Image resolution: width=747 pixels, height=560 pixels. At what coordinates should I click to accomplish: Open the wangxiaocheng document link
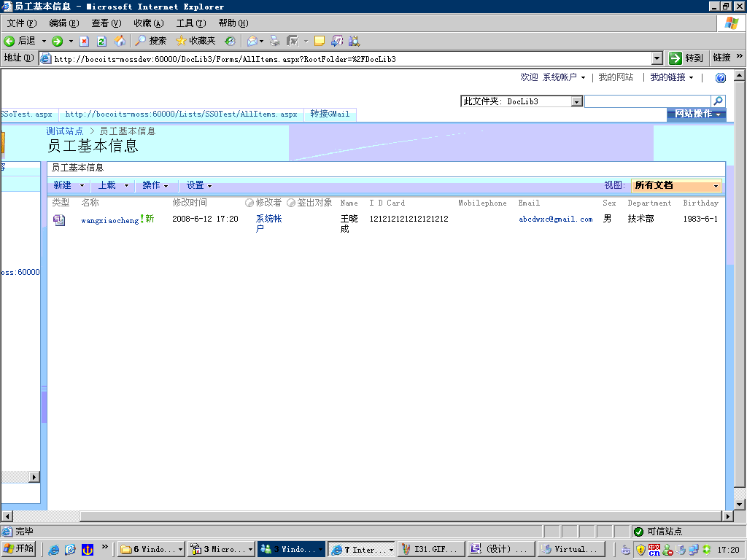pos(110,220)
